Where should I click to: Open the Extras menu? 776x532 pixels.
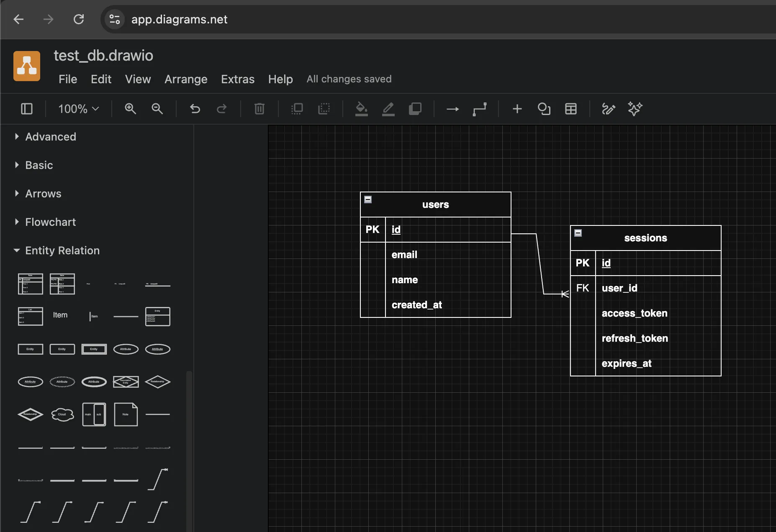238,79
